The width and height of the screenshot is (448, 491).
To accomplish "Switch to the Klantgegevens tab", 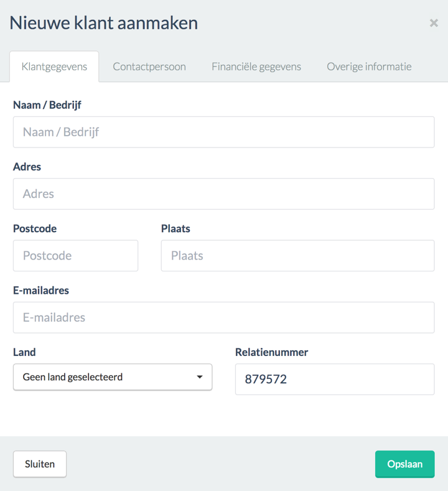I will [x=54, y=67].
